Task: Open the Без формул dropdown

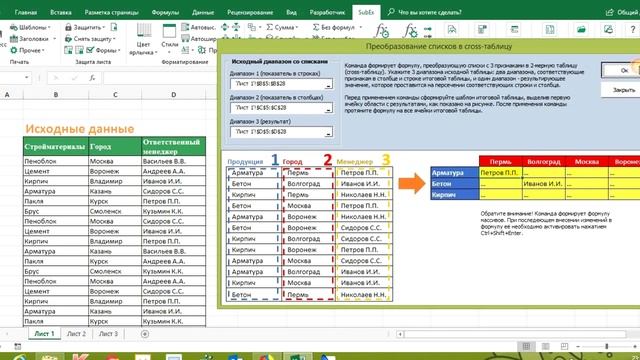Action: (x=337, y=27)
